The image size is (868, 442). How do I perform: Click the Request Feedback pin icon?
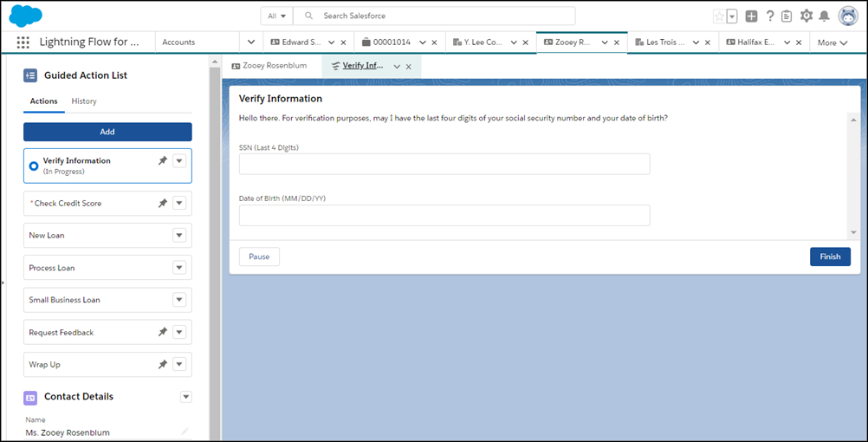point(163,332)
